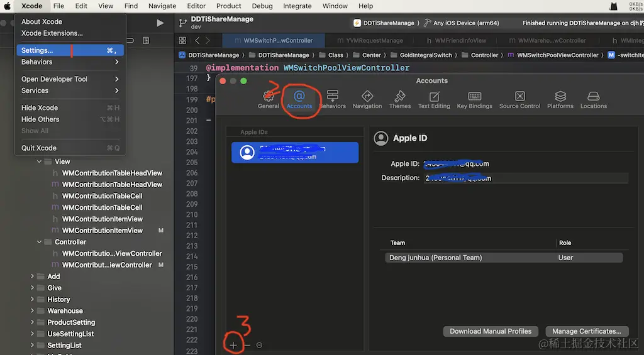
Task: Select DDTiShareManage scheme in toolbar
Action: 384,23
